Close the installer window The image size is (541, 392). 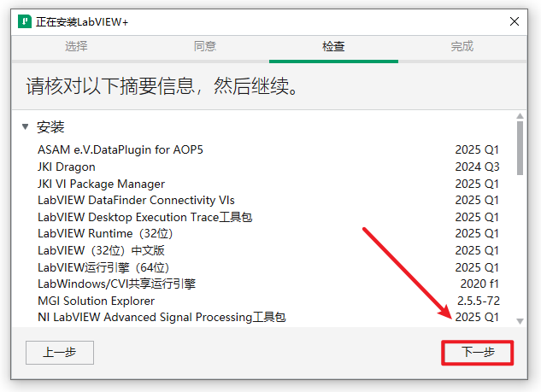(x=514, y=21)
